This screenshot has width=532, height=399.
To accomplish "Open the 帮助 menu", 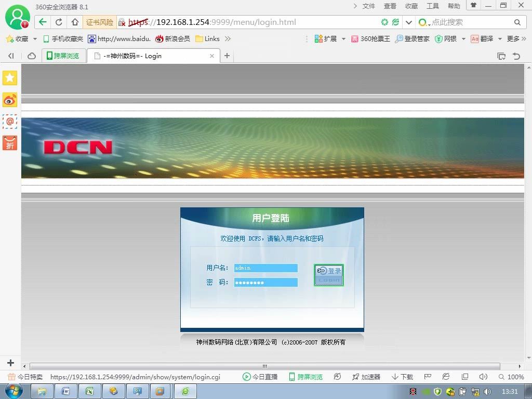I will click(454, 6).
